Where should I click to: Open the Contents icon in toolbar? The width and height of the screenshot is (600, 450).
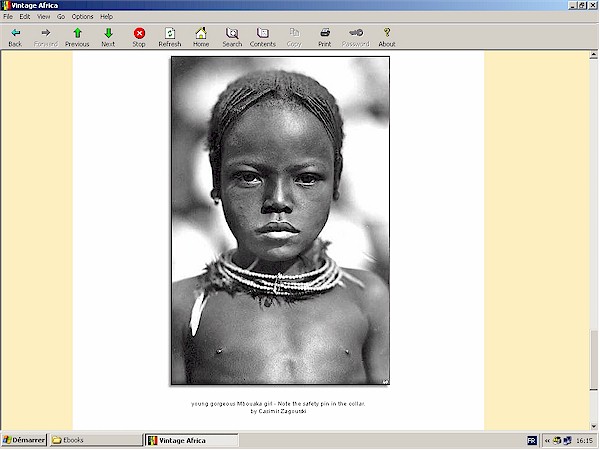click(262, 33)
